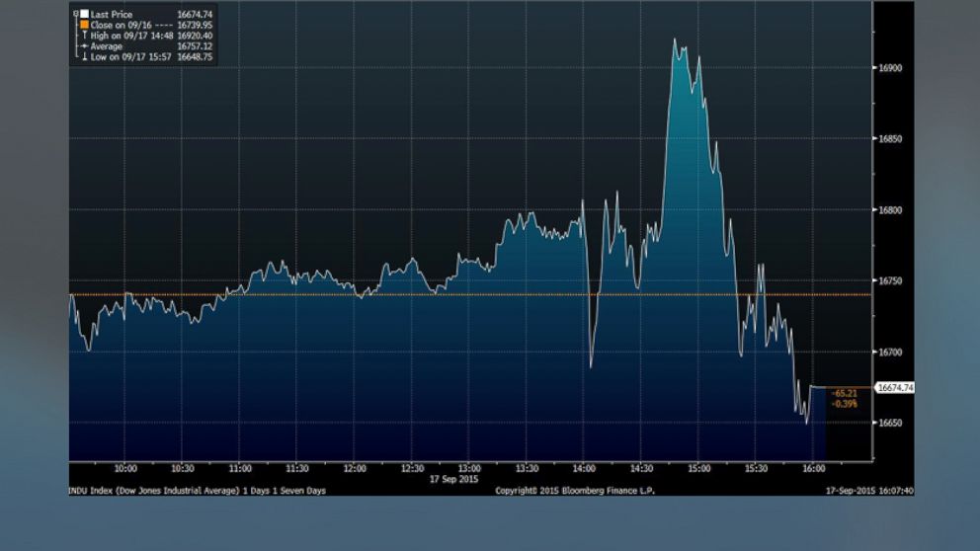Click the legend value 16920.40
The height and width of the screenshot is (551, 980).
tap(195, 36)
